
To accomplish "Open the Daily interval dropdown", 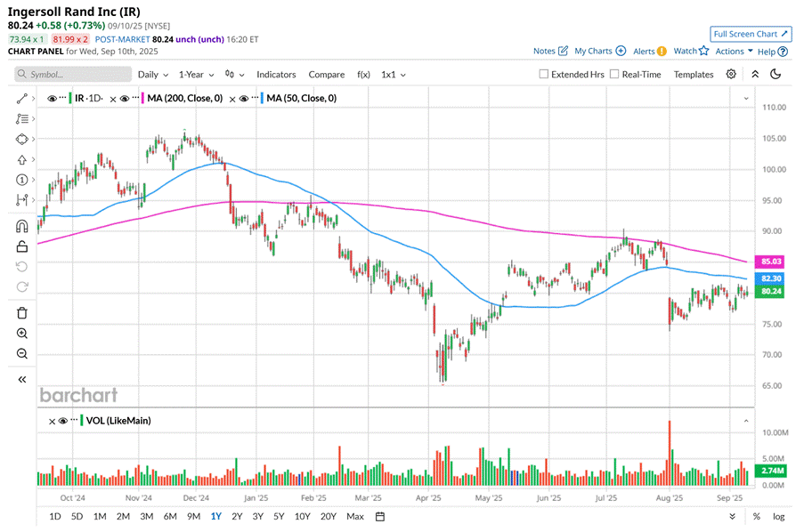I will [153, 75].
